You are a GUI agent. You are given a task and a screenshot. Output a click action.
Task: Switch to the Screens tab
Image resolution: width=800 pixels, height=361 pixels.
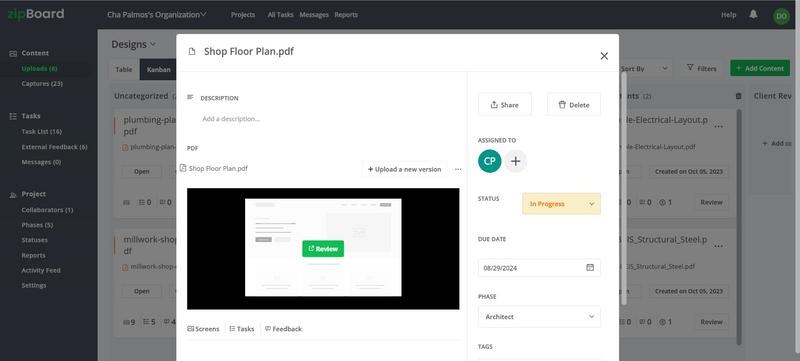[x=204, y=329]
